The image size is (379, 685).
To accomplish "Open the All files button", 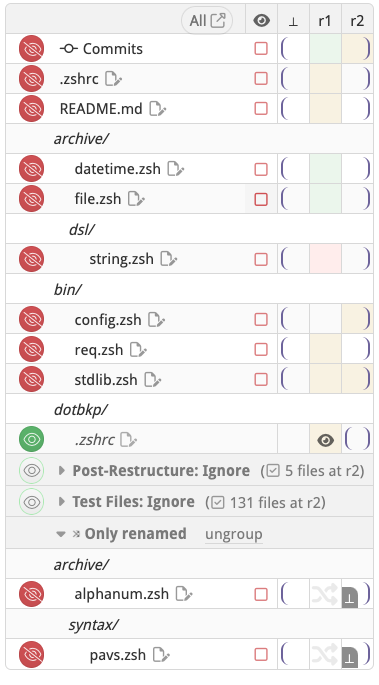I will pyautogui.click(x=207, y=20).
